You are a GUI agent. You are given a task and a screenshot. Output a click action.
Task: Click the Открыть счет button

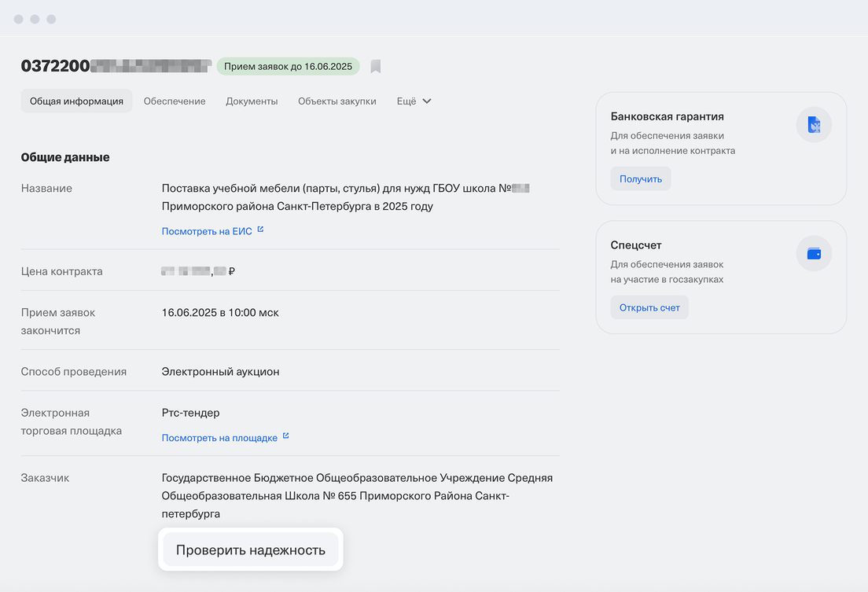click(649, 307)
